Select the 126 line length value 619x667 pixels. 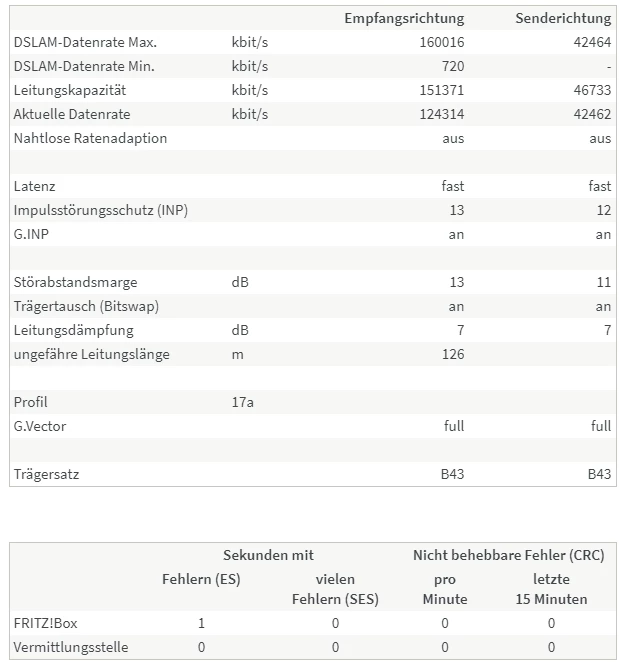point(453,355)
